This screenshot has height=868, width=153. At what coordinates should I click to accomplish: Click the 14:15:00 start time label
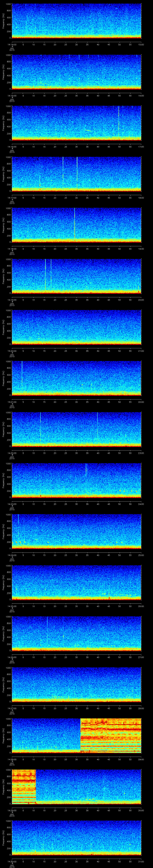coord(12,96)
